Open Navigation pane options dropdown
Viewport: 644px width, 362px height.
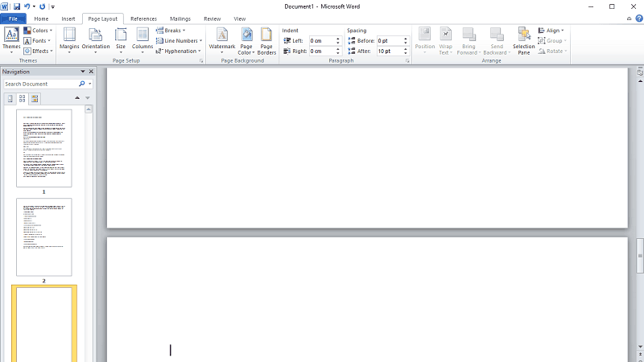click(83, 72)
